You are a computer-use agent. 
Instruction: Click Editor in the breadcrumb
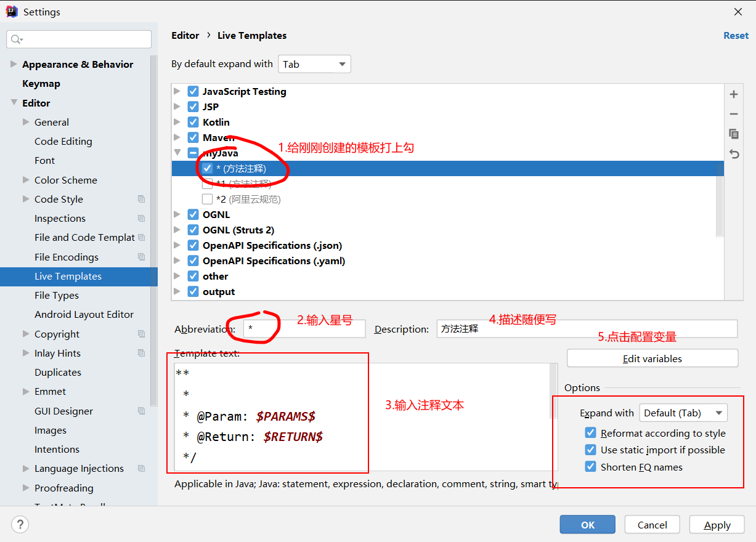(185, 35)
